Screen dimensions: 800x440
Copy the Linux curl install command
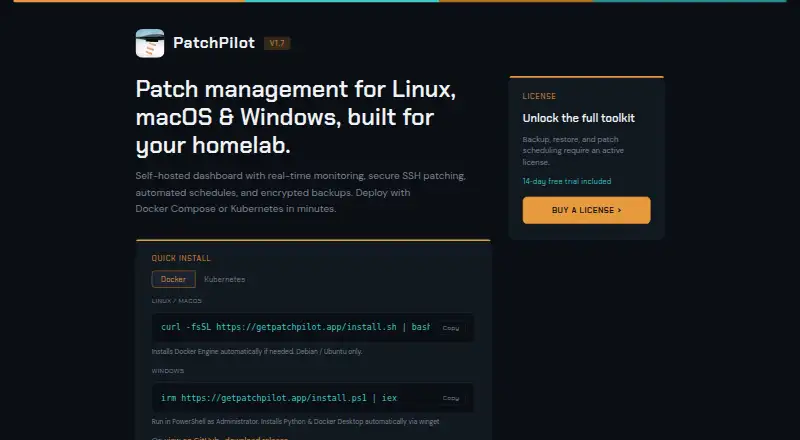pyautogui.click(x=451, y=328)
